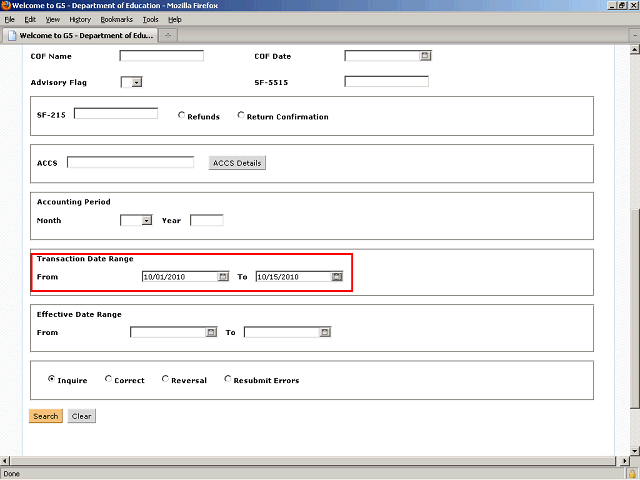Image resolution: width=640 pixels, height=480 pixels.
Task: Open the History menu
Action: (80, 20)
